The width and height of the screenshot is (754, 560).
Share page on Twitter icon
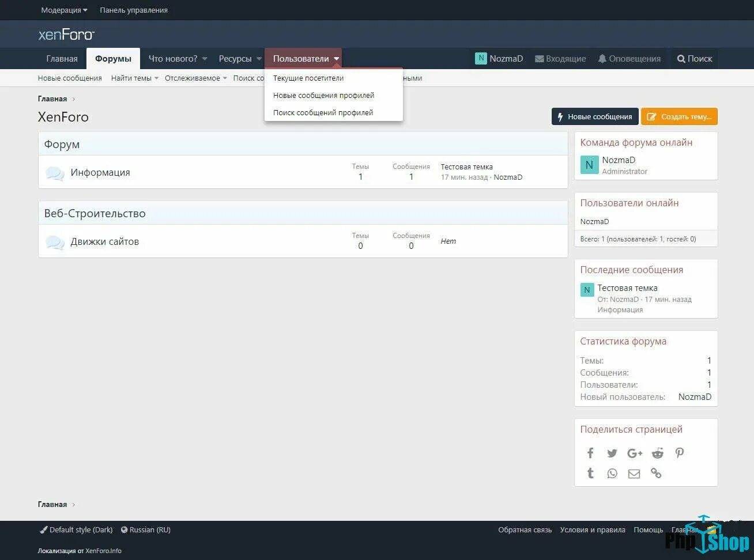coord(612,453)
